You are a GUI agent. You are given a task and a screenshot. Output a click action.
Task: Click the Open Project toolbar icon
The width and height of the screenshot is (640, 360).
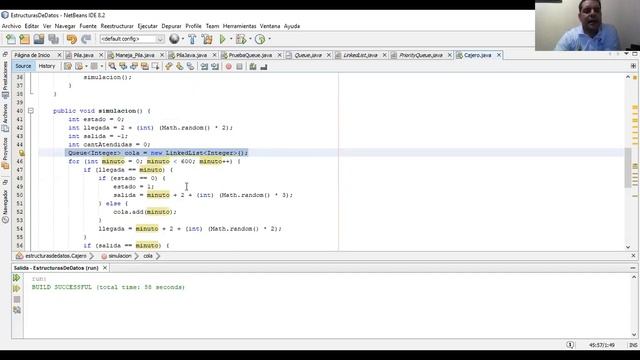coord(39,39)
